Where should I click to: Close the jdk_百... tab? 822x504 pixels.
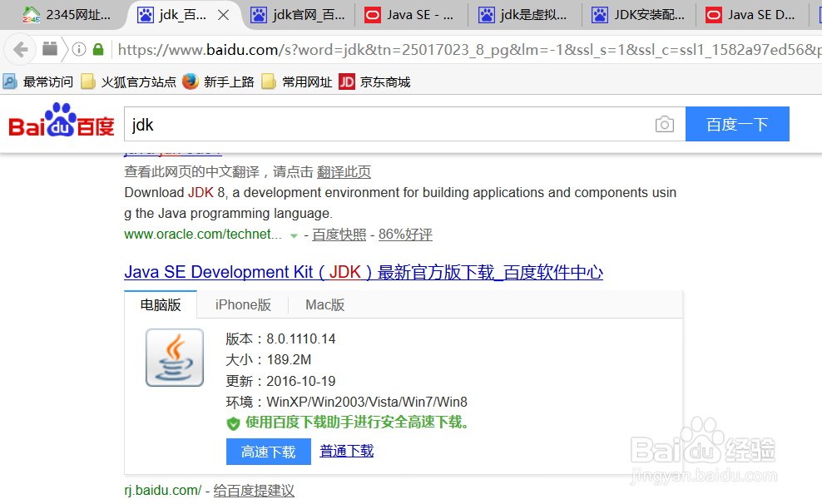coord(223,15)
